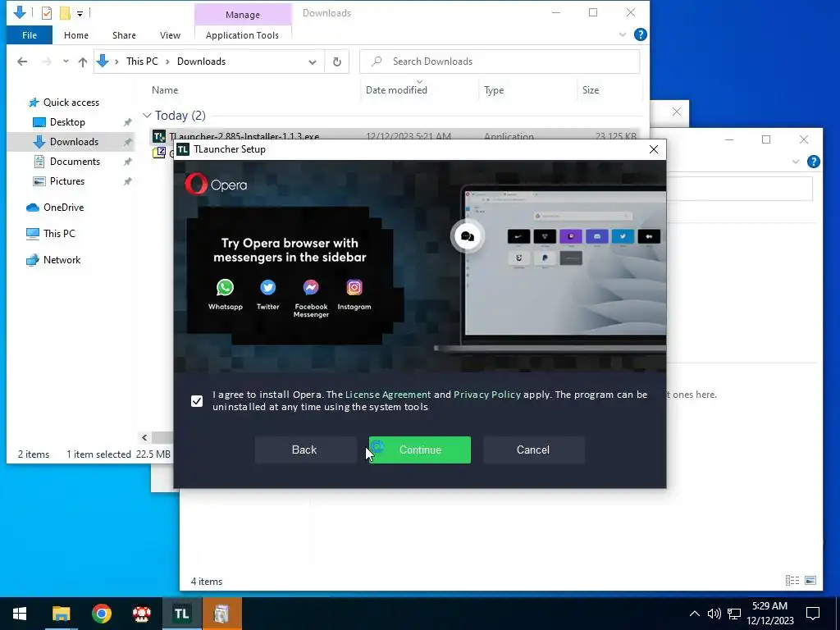Select Downloads in navigation pane
This screenshot has height=630, width=840.
tap(74, 142)
